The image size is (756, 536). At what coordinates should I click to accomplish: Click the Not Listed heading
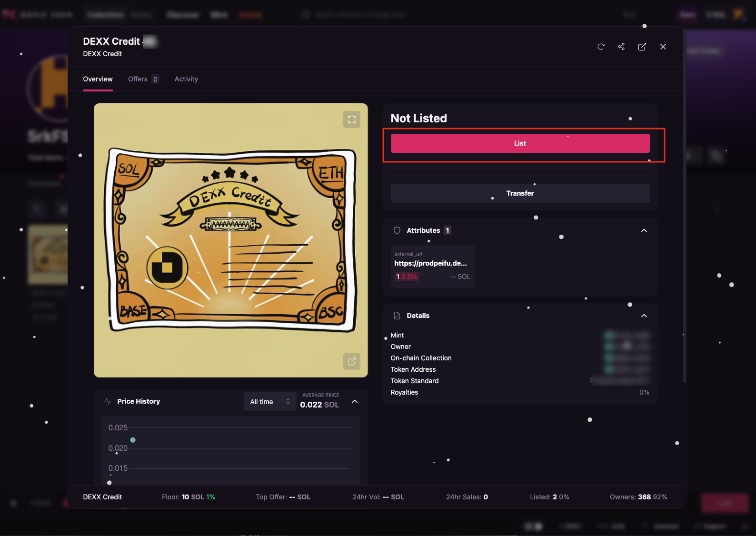point(419,118)
